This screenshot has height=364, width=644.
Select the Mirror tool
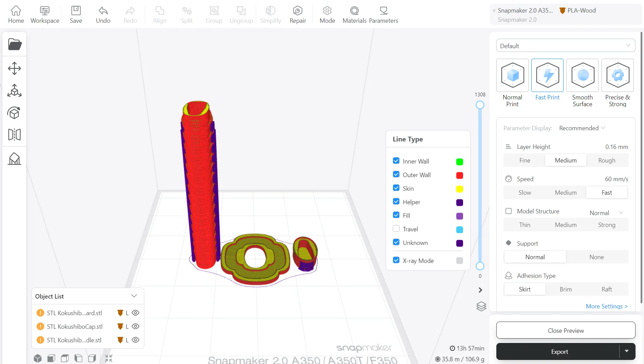[15, 134]
